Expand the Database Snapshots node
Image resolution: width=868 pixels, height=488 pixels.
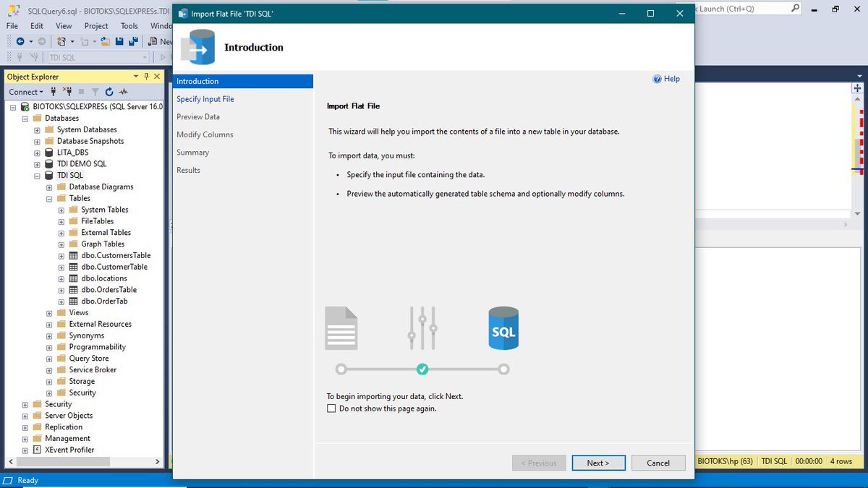click(38, 141)
